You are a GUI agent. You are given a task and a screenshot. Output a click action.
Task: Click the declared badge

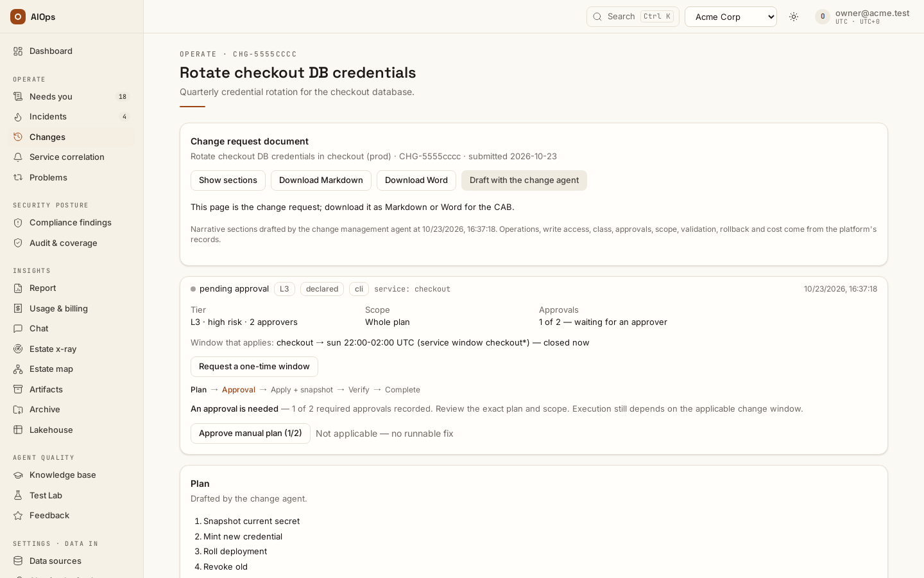coord(322,289)
